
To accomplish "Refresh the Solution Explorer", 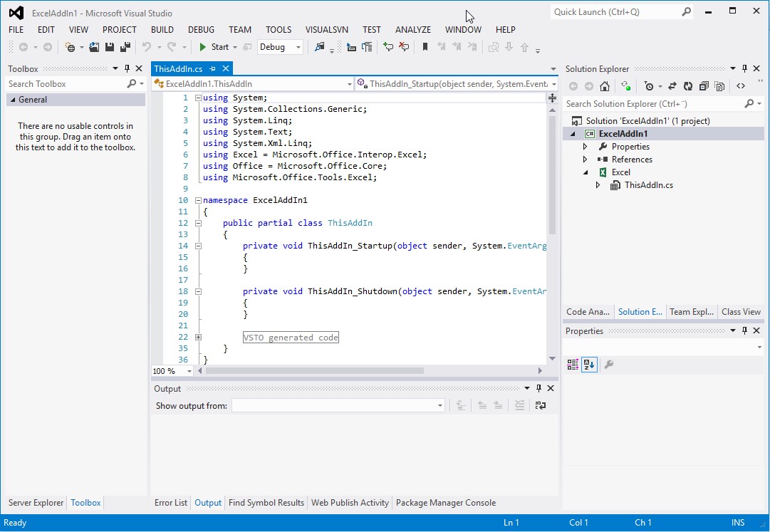I will click(x=688, y=86).
